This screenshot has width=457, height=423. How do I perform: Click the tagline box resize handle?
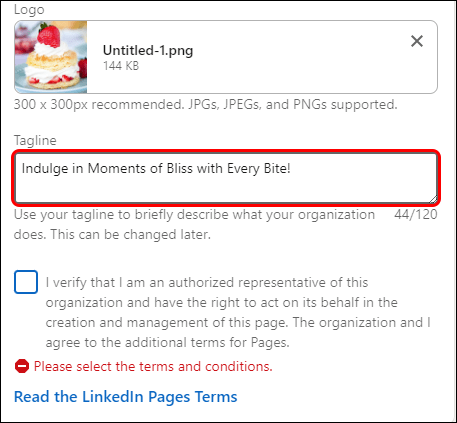(x=433, y=199)
